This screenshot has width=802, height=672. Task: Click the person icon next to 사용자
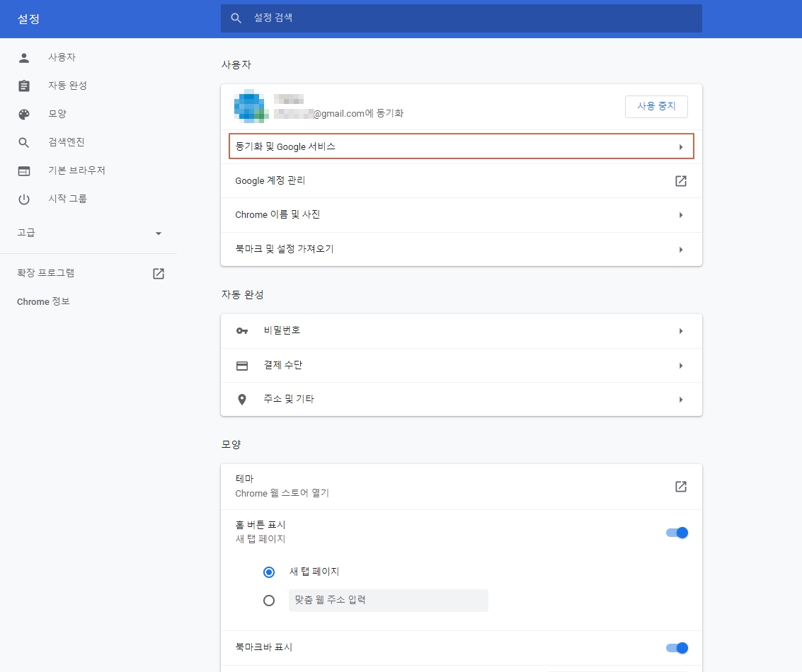coord(24,58)
